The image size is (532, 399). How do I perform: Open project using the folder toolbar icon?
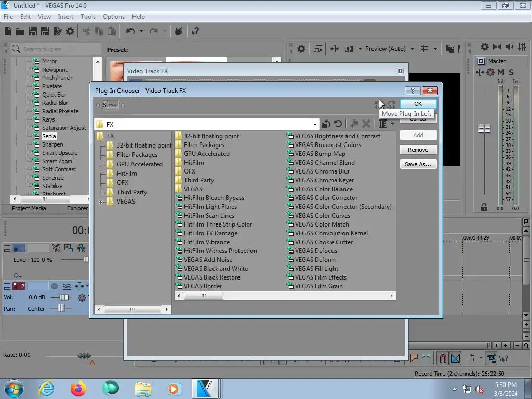coord(20,32)
